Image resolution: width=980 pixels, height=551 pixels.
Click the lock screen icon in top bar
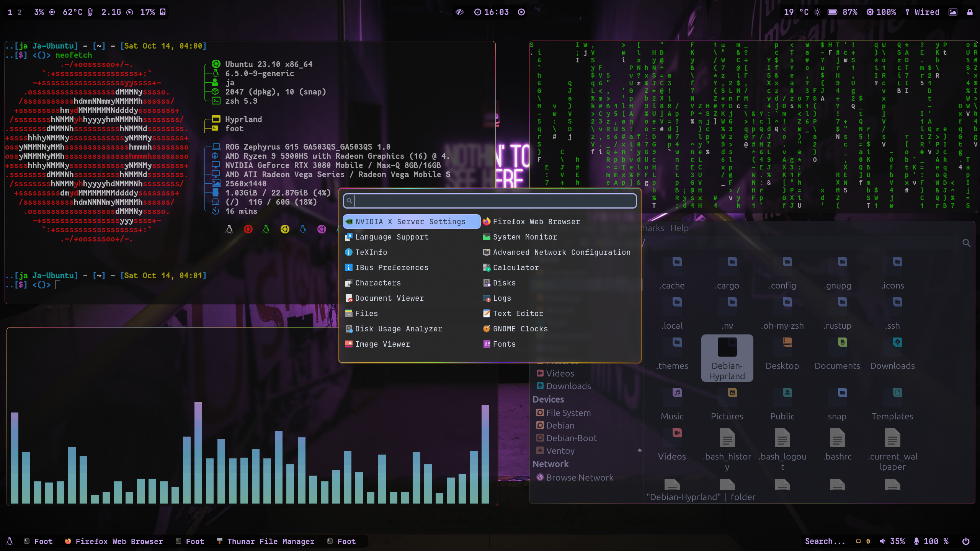pos(970,12)
